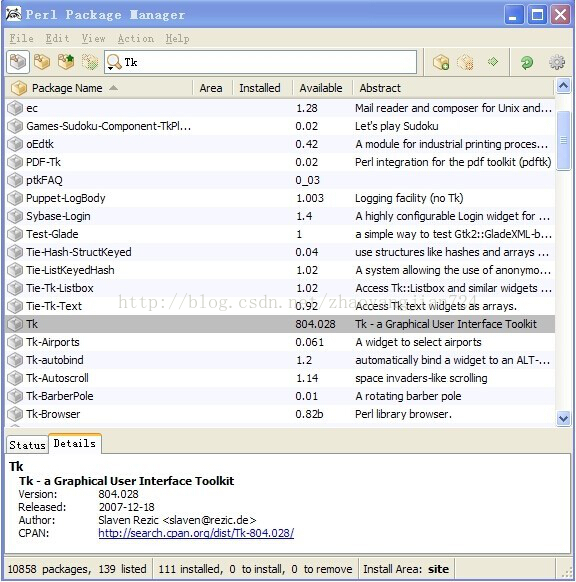
Task: Click the package icon of the Tie-Tk-Text row
Action: click(x=15, y=306)
